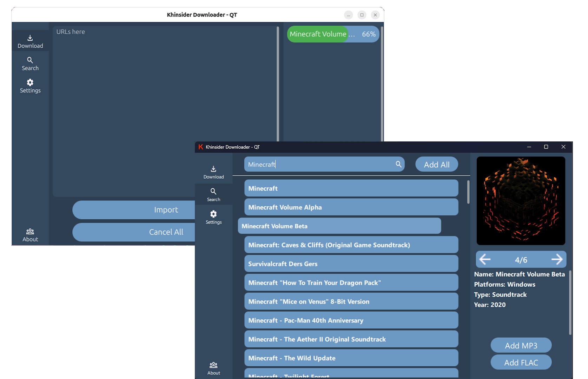588x379 pixels.
Task: Select the Download icon in the back window sidebar
Action: (x=30, y=41)
